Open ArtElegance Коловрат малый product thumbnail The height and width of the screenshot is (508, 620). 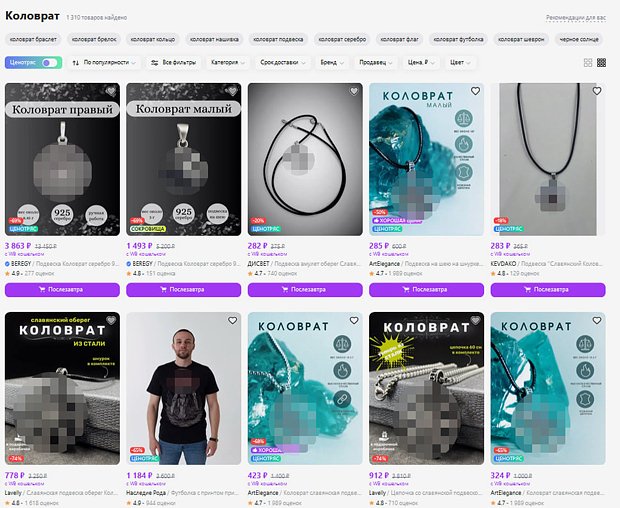pyautogui.click(x=426, y=159)
